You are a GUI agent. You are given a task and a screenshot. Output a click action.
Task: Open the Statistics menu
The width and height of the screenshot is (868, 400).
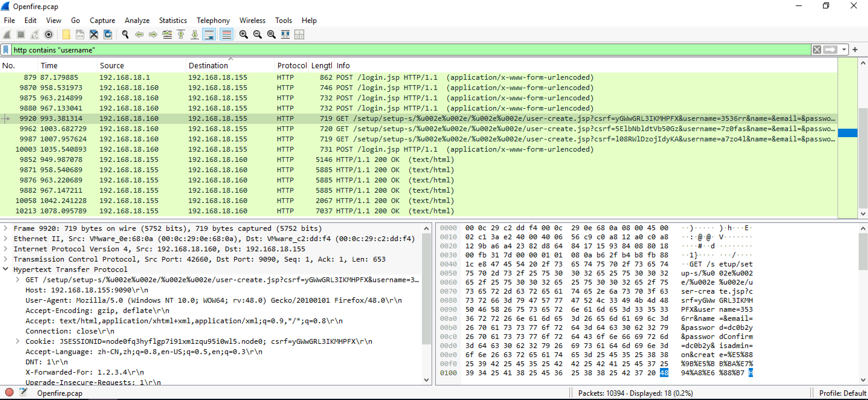coord(173,21)
